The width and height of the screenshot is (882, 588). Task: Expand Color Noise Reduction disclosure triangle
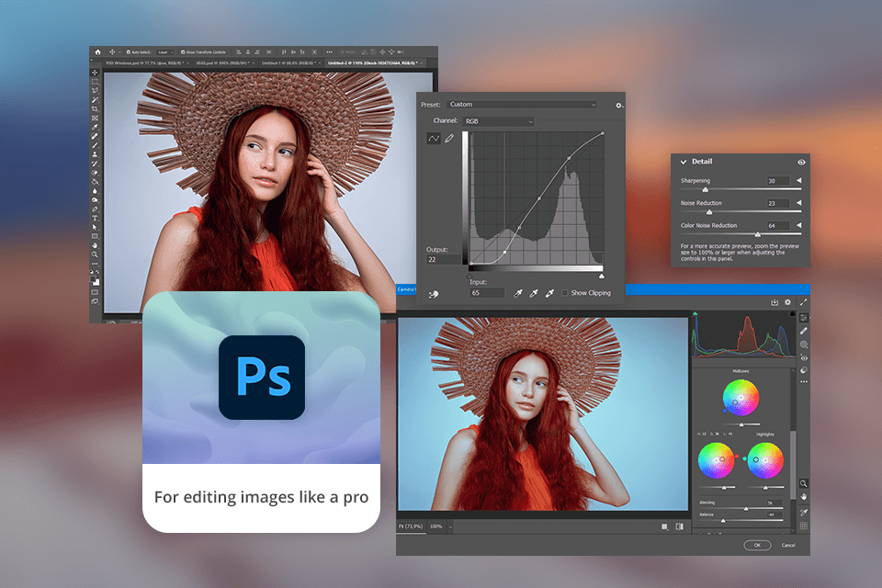click(798, 226)
